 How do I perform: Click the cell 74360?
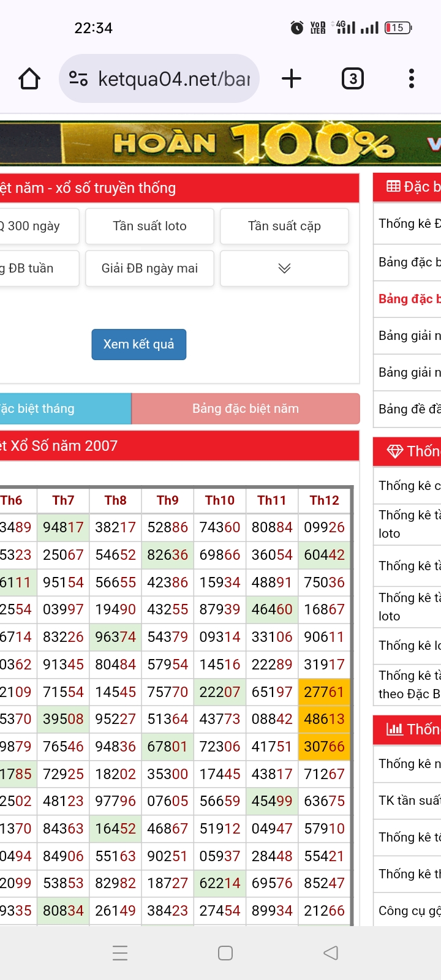coord(220,527)
